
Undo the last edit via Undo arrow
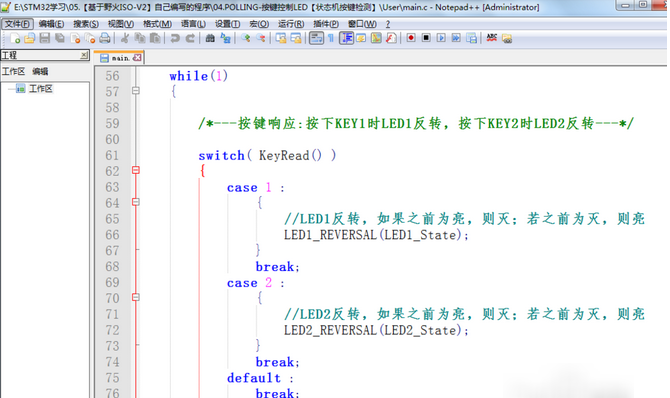pos(175,38)
